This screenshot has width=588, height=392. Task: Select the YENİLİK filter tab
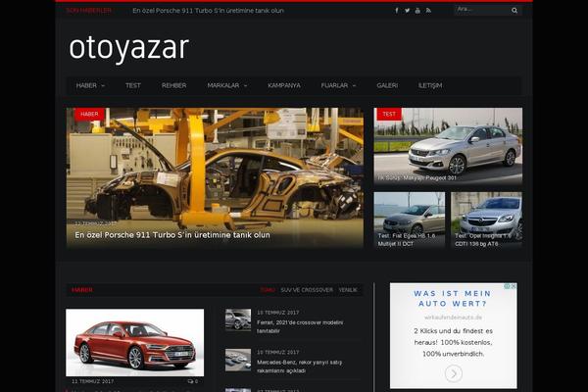tap(348, 290)
